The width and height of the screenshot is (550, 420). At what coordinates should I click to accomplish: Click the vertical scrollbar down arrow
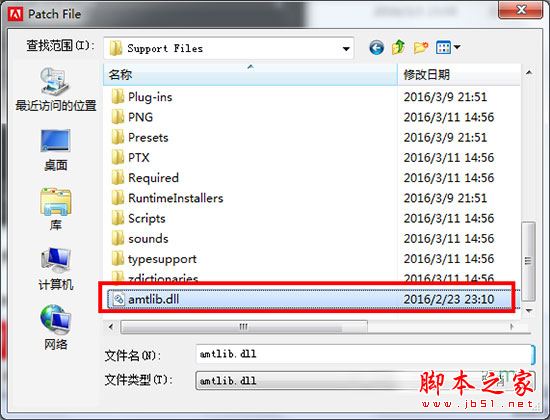click(529, 311)
